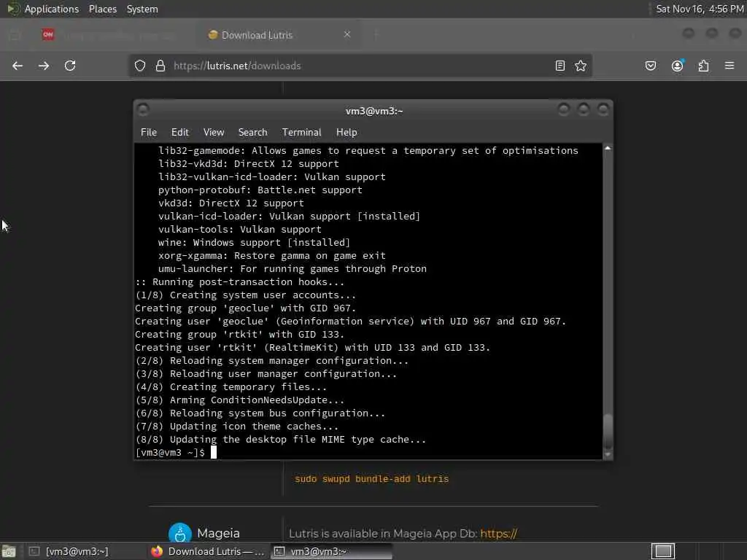The image size is (747, 560).
Task: Click 'Running post-transaction hooks' line
Action: (x=239, y=282)
